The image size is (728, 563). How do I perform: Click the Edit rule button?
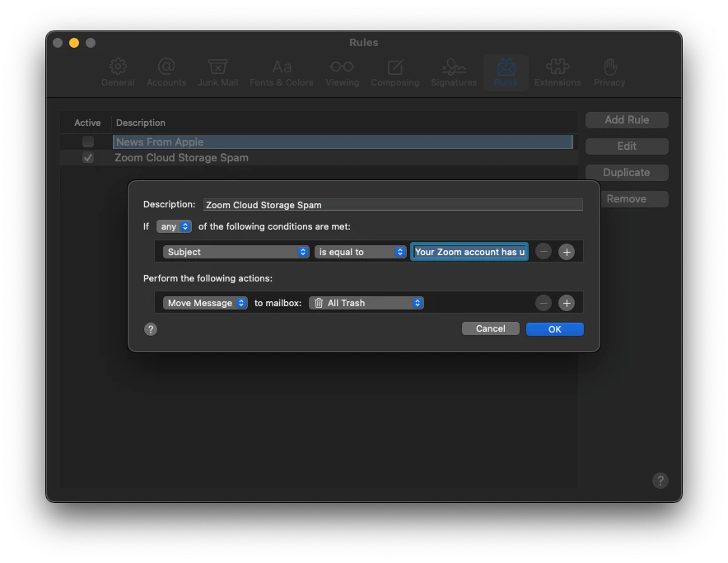[627, 147]
